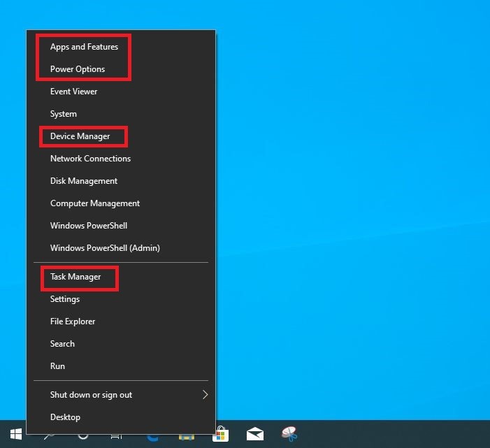Start Task Manager from the menu
This screenshot has height=448, width=490.
click(x=75, y=277)
